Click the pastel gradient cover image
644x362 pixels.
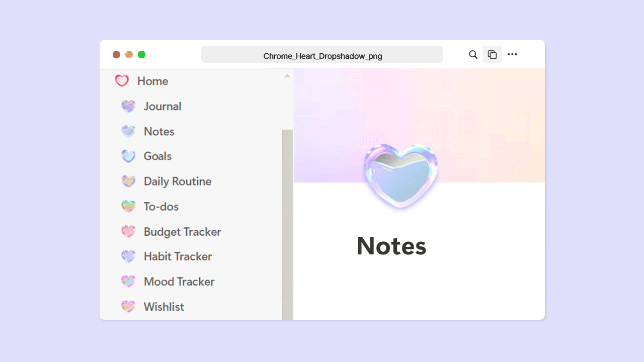coord(420,126)
